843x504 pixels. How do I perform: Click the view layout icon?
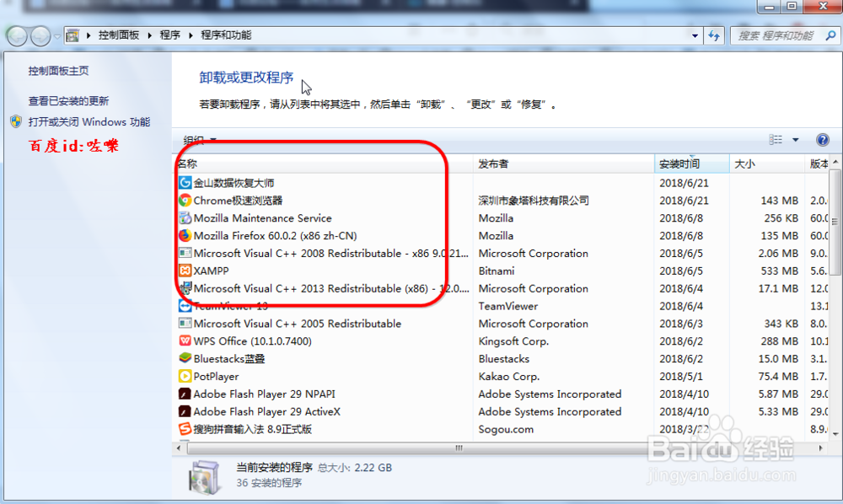(x=776, y=140)
